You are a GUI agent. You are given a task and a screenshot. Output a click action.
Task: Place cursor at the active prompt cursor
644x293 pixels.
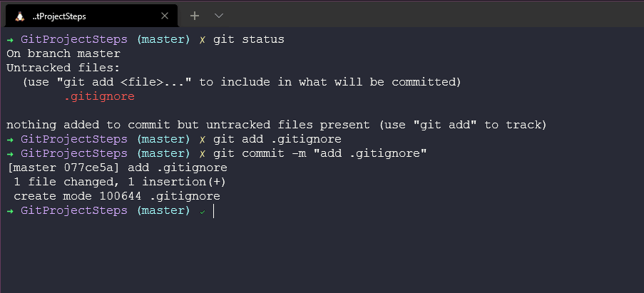213,211
